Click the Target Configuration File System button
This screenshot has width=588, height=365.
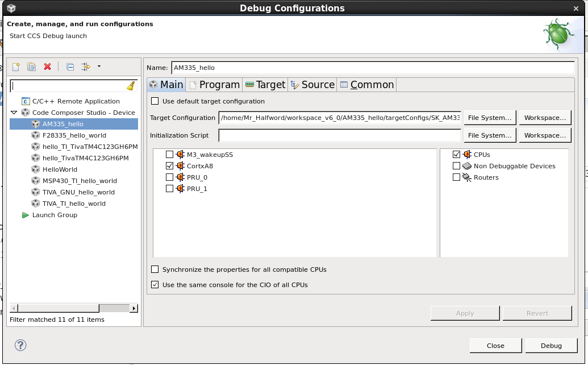tap(489, 118)
